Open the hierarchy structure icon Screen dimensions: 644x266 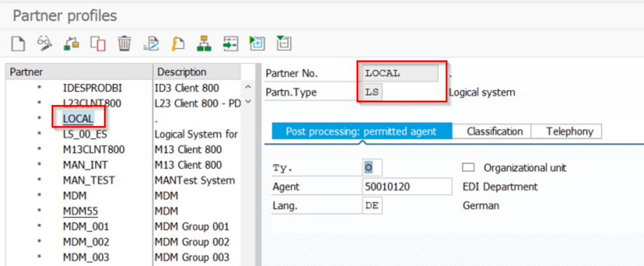pos(204,43)
